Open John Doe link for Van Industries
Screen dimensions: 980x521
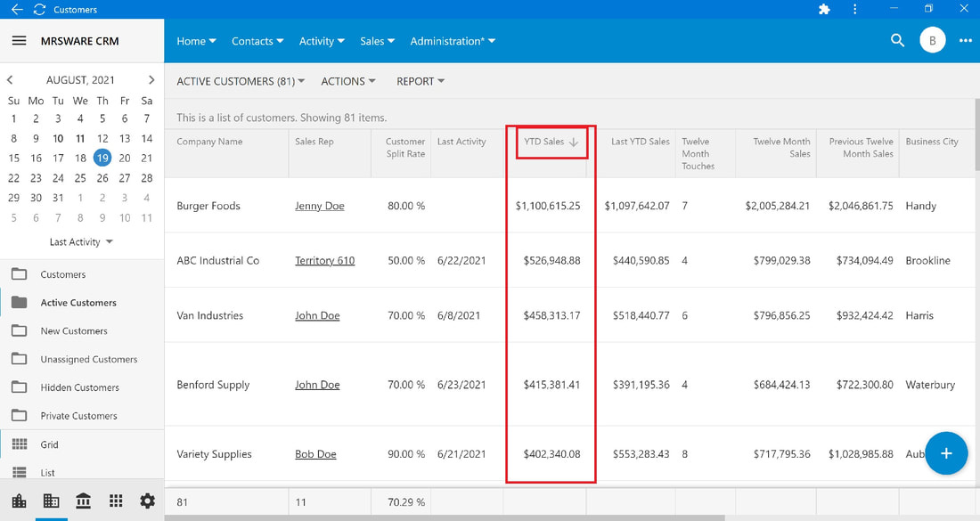[317, 315]
